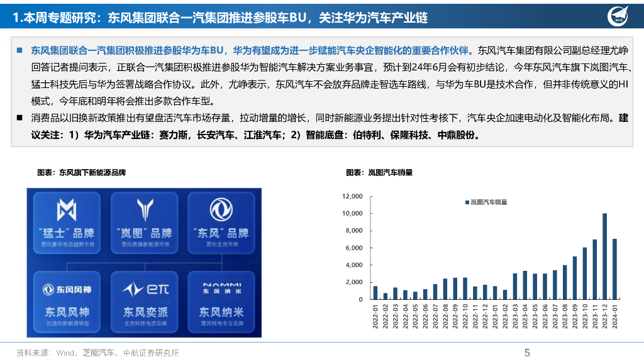Click the 12,000 y-axis label

pyautogui.click(x=352, y=196)
